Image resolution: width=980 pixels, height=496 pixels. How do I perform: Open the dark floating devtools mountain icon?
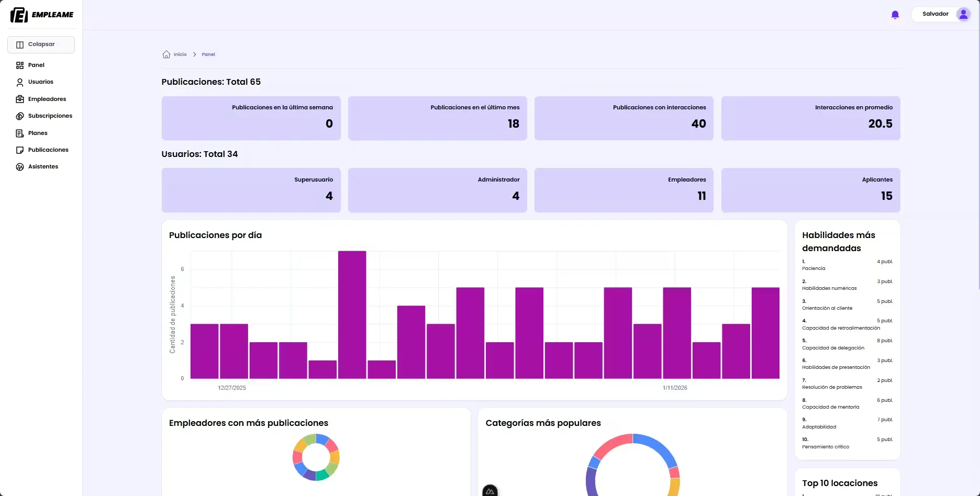490,491
